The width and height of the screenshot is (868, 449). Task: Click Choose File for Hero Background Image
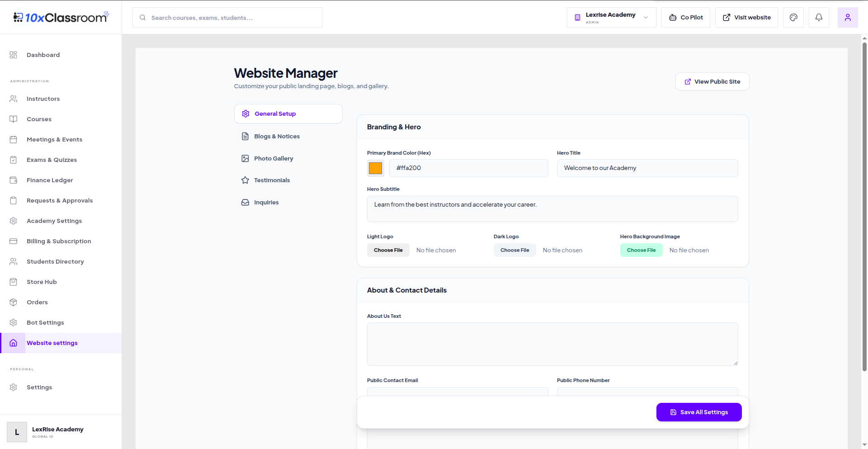coord(641,250)
